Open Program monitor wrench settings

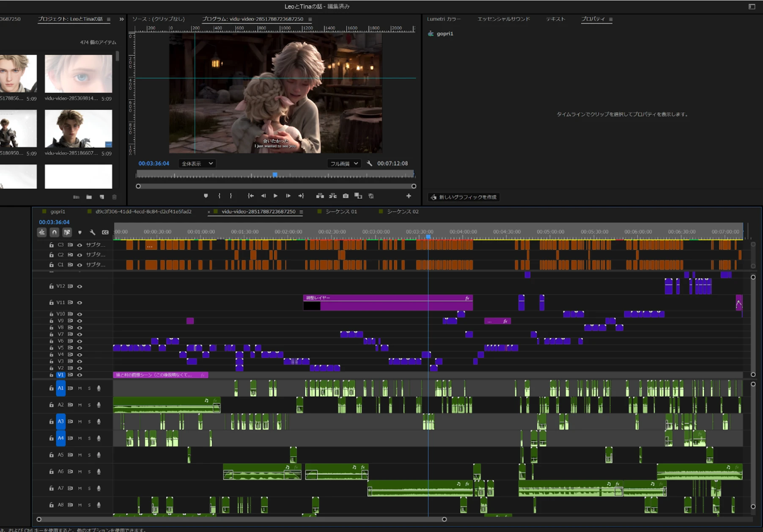coord(369,163)
